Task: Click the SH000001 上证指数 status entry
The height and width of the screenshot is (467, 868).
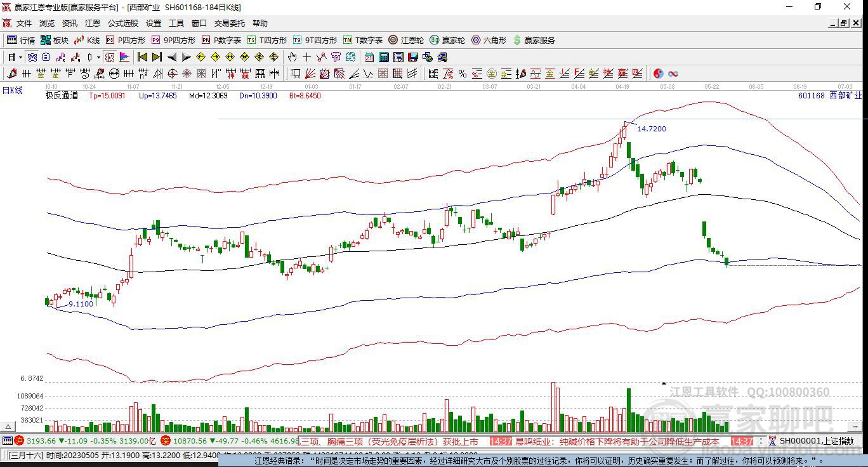Action: (x=817, y=441)
